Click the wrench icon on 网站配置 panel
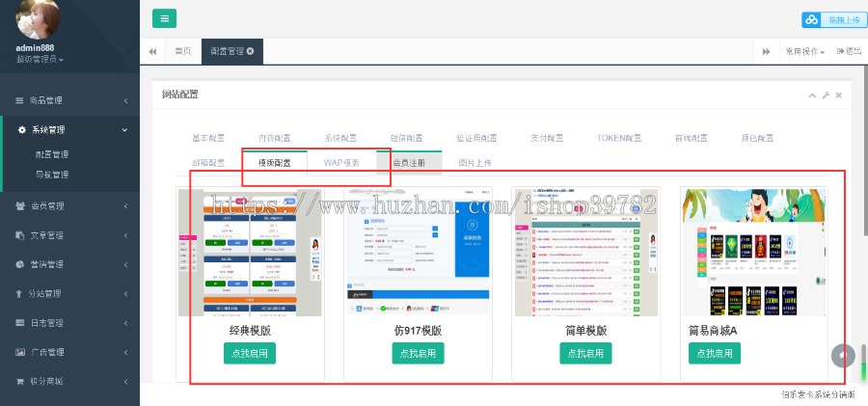The height and width of the screenshot is (406, 868). (x=826, y=95)
